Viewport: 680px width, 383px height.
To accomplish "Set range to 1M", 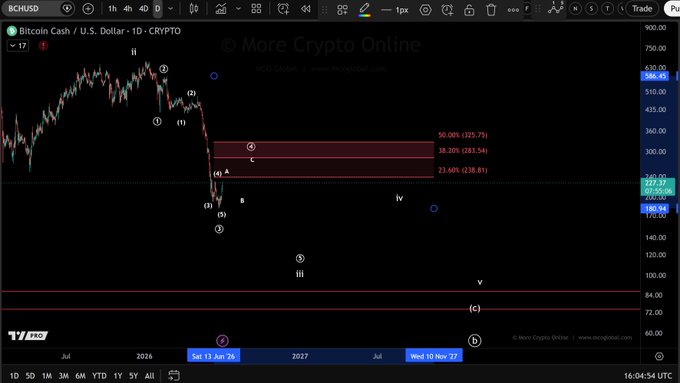I will [x=47, y=376].
